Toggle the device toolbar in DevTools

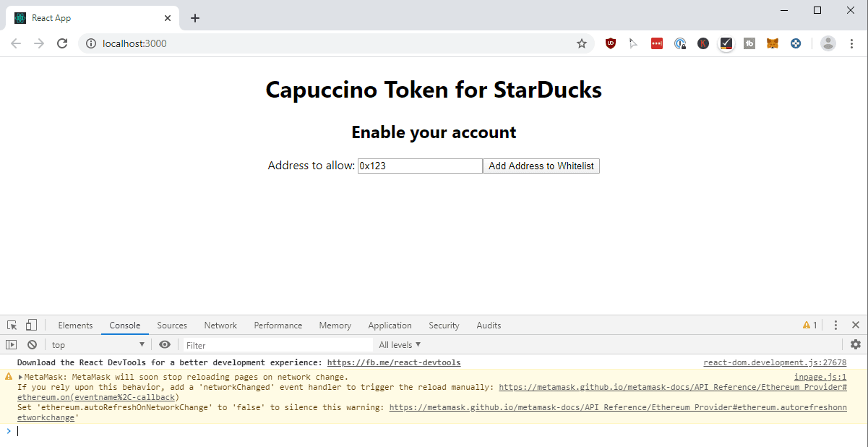pos(31,325)
